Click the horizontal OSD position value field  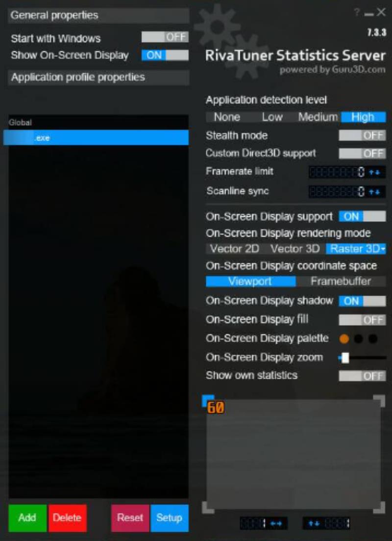254,523
